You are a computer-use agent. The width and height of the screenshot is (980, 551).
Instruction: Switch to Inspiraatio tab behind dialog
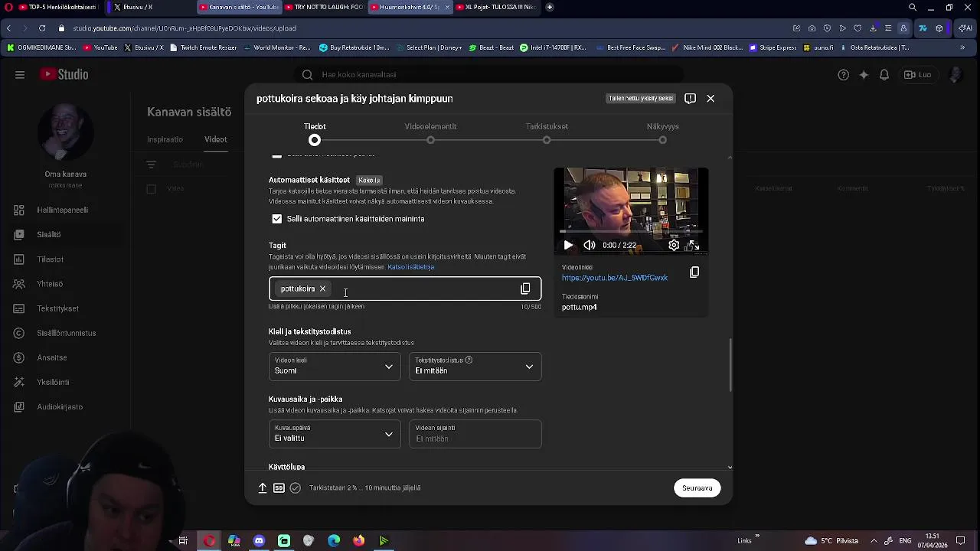(x=165, y=139)
